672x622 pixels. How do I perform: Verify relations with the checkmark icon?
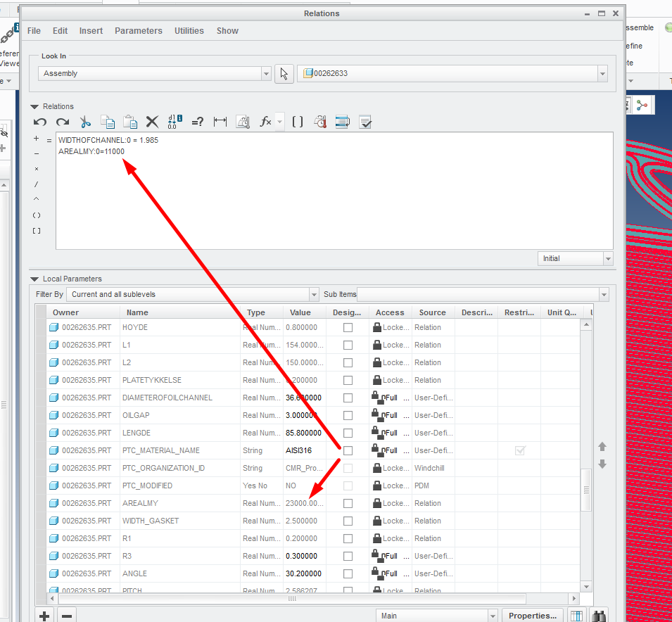[364, 122]
